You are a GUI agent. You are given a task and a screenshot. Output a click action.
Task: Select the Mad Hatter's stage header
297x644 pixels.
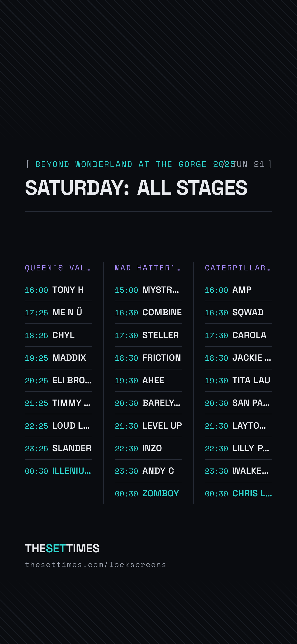(148, 268)
